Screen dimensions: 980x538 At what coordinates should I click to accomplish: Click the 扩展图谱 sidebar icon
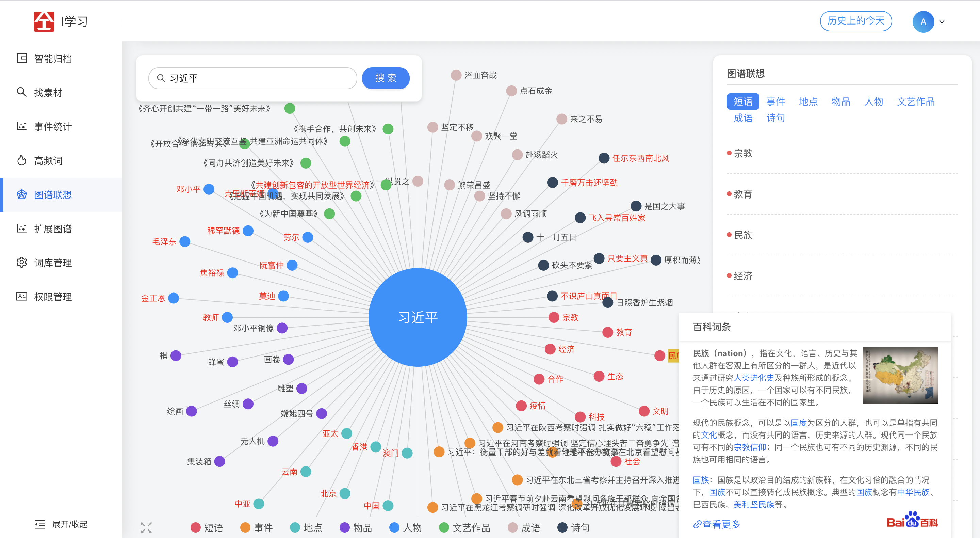[x=22, y=228]
